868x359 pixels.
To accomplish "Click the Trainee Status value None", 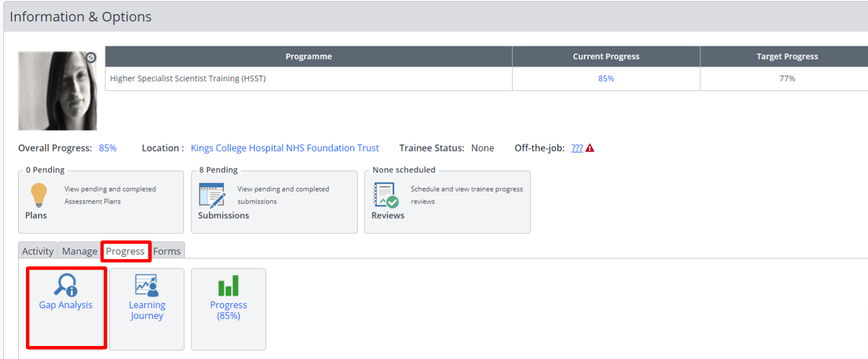I will tap(483, 148).
